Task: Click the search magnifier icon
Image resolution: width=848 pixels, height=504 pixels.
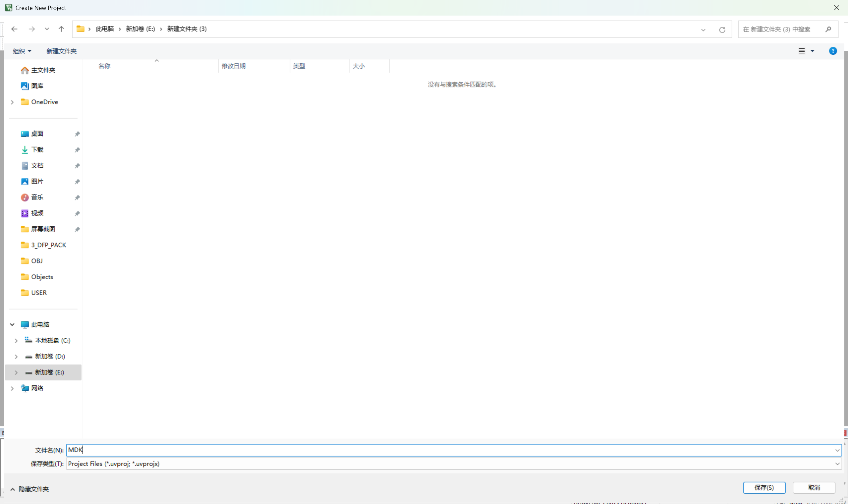Action: [x=828, y=29]
